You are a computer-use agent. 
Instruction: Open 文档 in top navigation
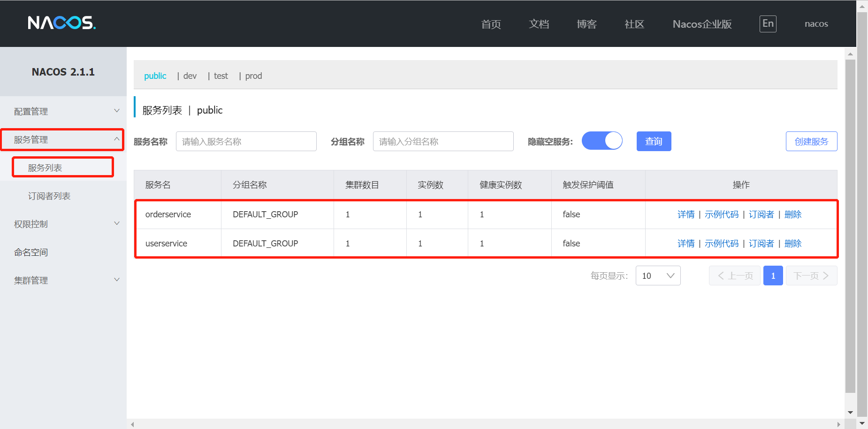(539, 24)
